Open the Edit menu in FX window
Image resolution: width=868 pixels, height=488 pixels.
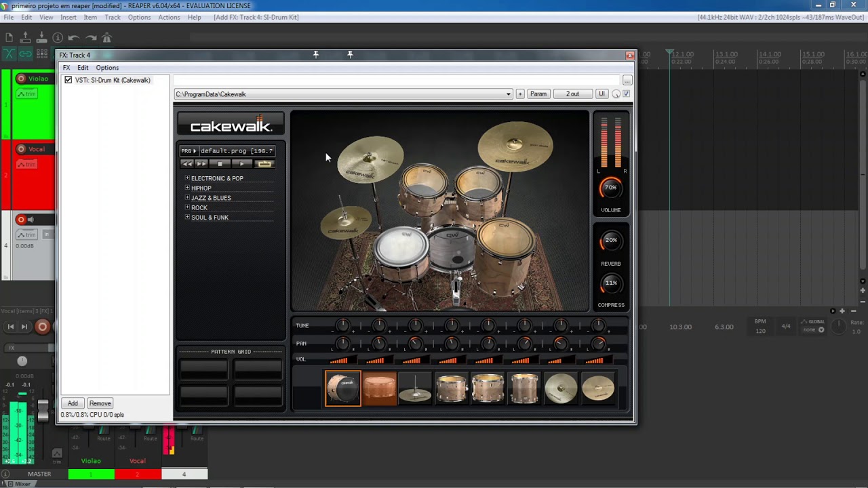click(x=83, y=68)
